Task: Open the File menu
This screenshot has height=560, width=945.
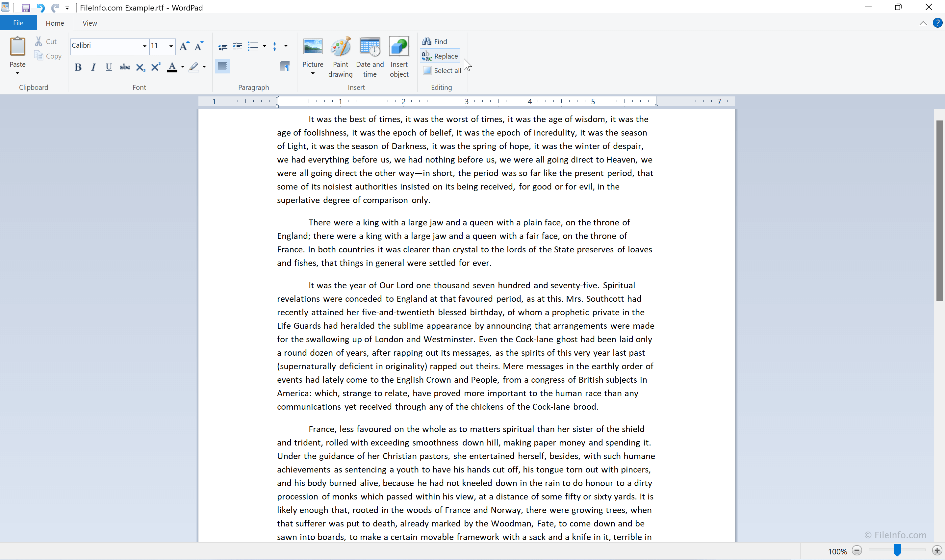Action: coord(18,23)
